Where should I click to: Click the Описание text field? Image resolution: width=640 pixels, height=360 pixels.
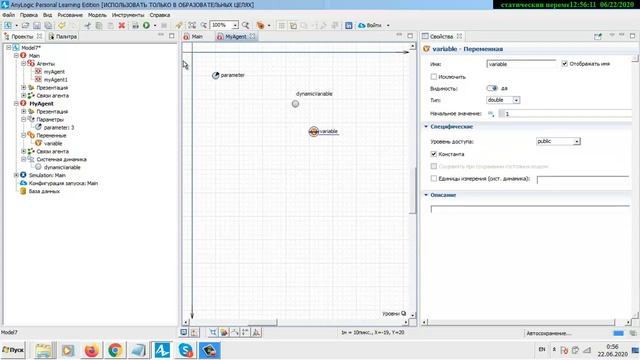tap(530, 209)
